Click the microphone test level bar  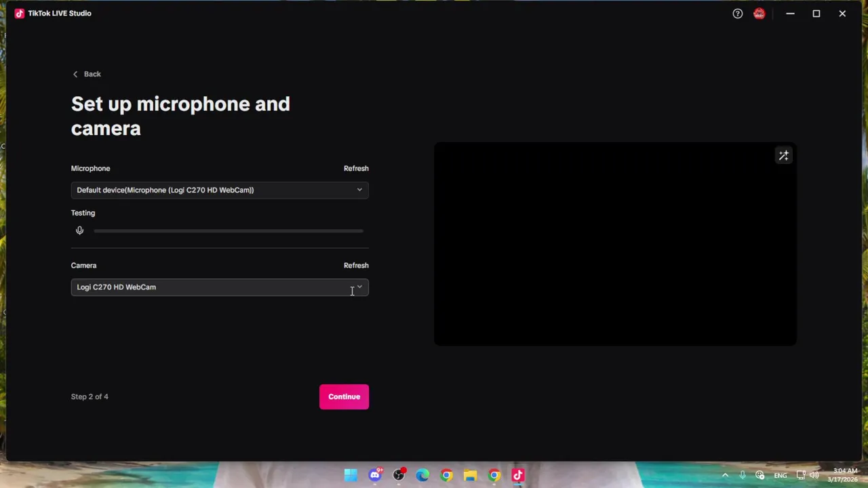[229, 231]
